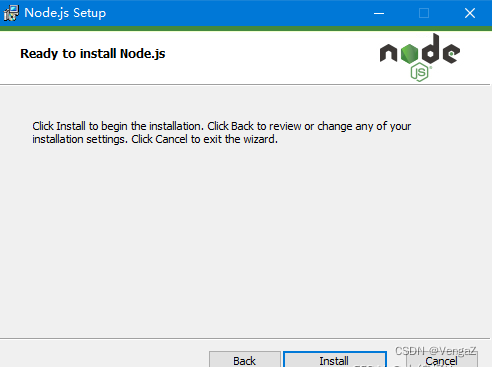The image size is (492, 367).
Task: Close the Node.js Setup window
Action: (470, 13)
